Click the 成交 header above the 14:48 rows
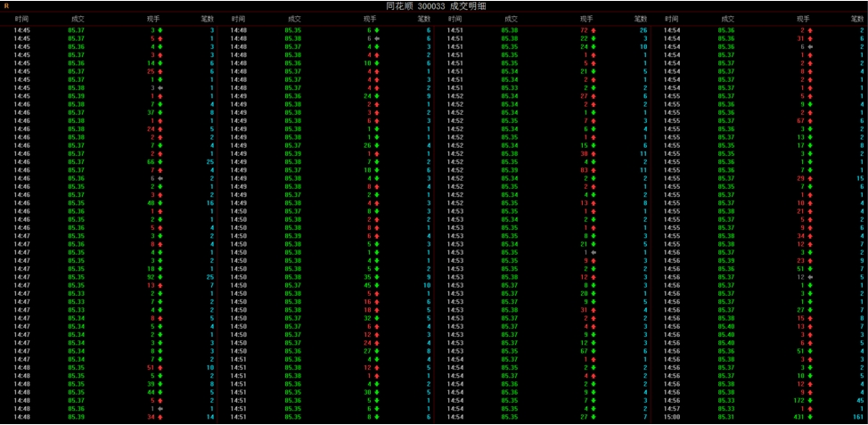 [x=294, y=19]
